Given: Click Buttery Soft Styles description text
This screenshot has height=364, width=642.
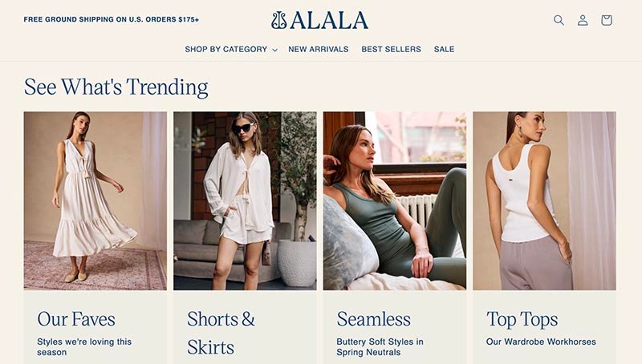Looking at the screenshot, I should 380,347.
